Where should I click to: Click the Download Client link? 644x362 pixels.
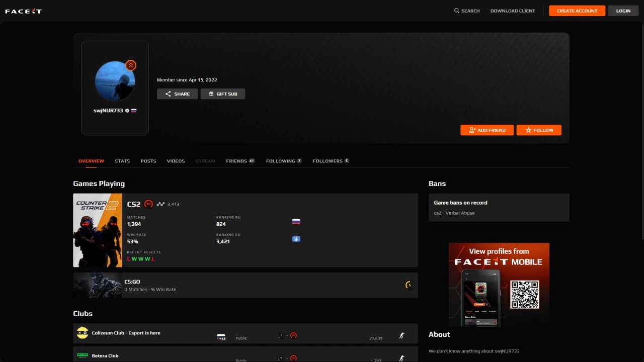pos(513,11)
